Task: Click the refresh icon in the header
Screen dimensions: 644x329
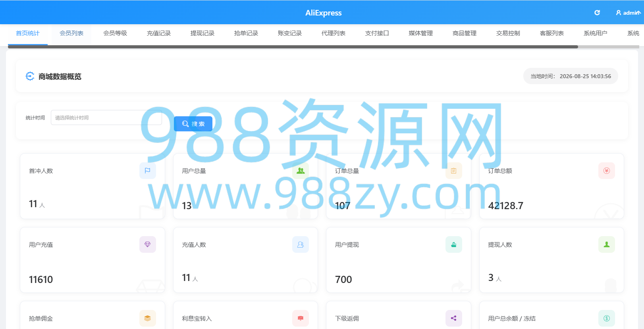Action: pyautogui.click(x=597, y=13)
